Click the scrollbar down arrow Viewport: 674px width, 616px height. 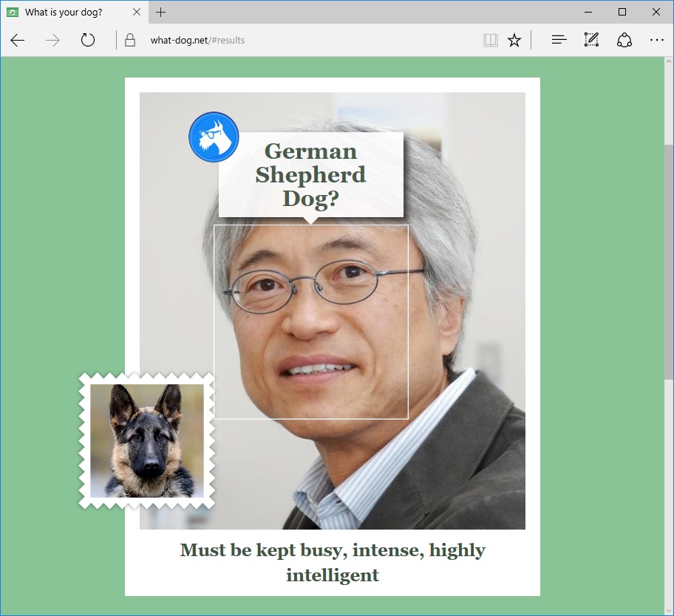coord(668,610)
